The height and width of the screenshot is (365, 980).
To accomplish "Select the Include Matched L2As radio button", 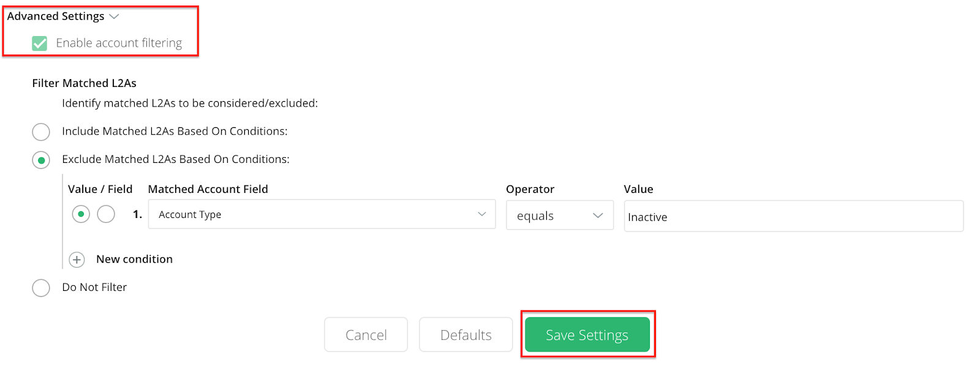I will (x=41, y=132).
